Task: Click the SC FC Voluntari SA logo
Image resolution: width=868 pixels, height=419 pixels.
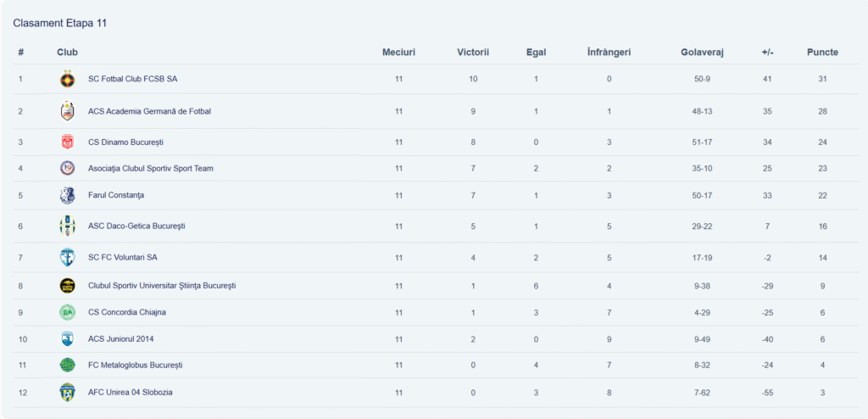Action: click(x=67, y=257)
